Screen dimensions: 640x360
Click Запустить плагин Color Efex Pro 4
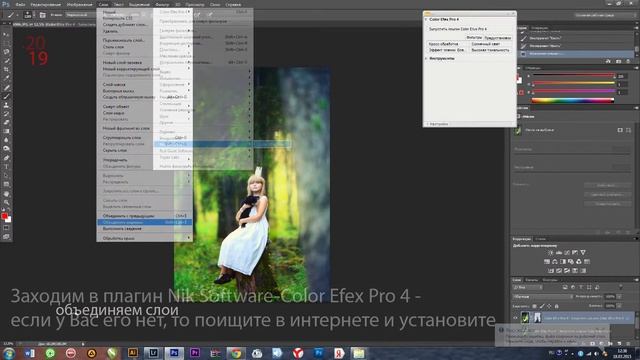(458, 29)
